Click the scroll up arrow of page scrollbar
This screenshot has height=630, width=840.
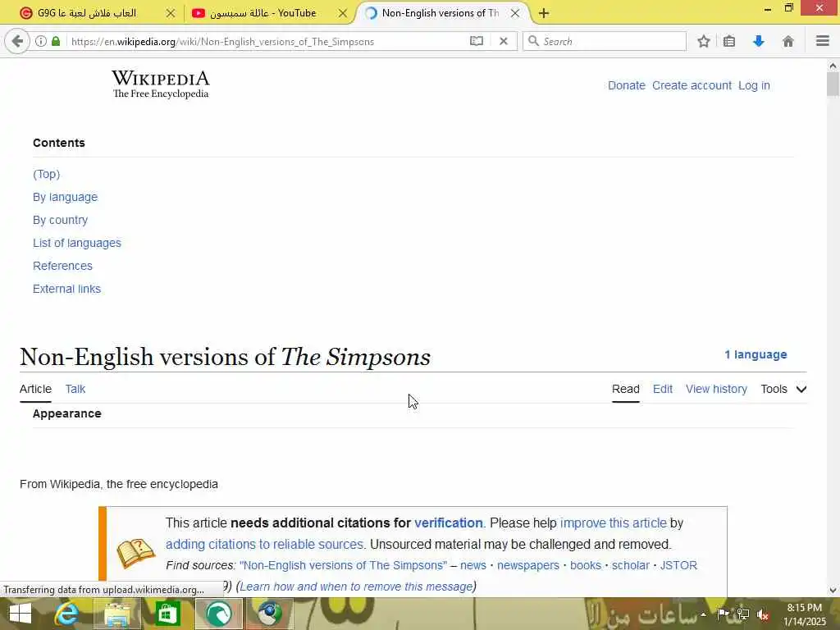[x=833, y=66]
